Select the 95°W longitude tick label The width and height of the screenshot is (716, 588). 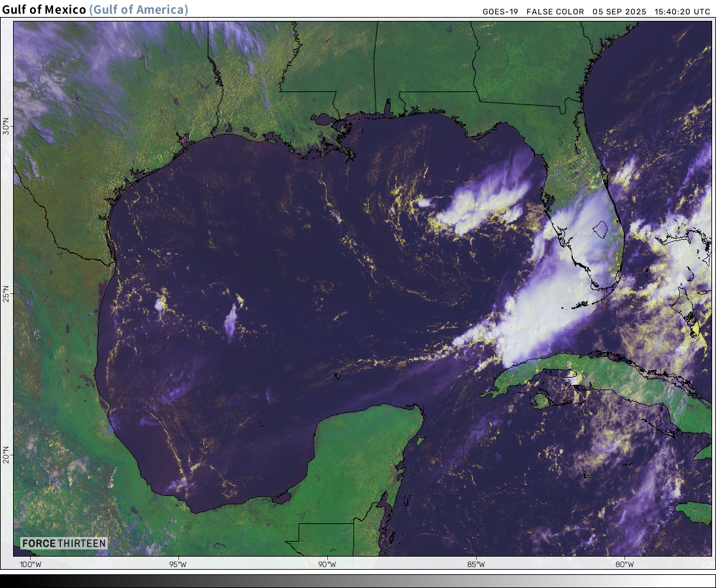point(178,564)
